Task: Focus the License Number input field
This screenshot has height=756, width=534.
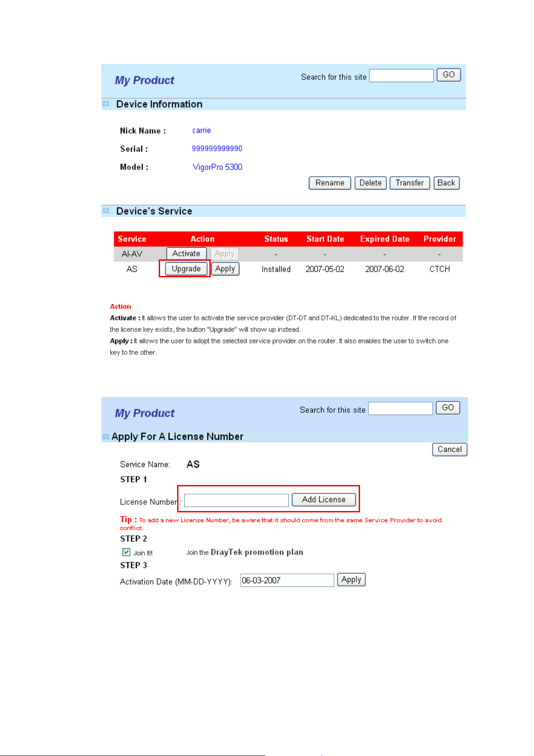Action: 236,500
